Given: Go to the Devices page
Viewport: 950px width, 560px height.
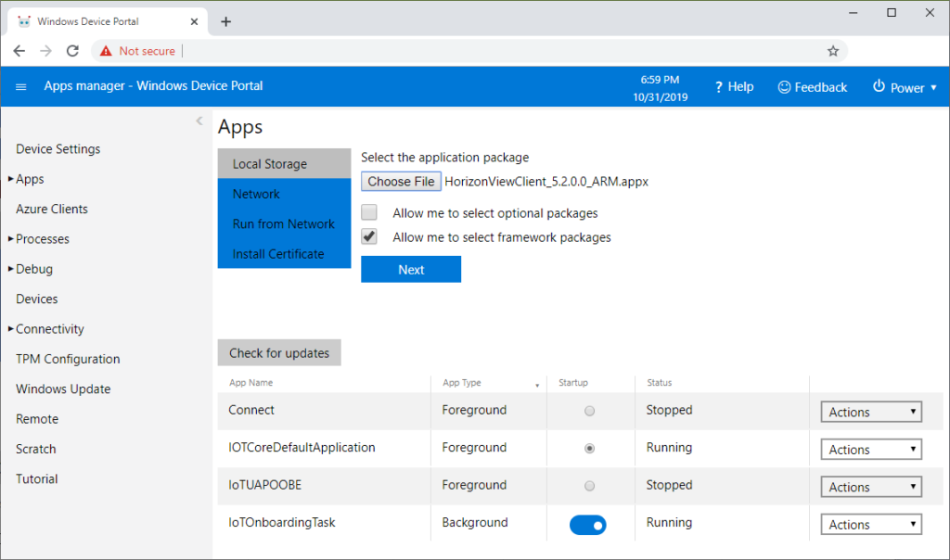Looking at the screenshot, I should tap(37, 299).
